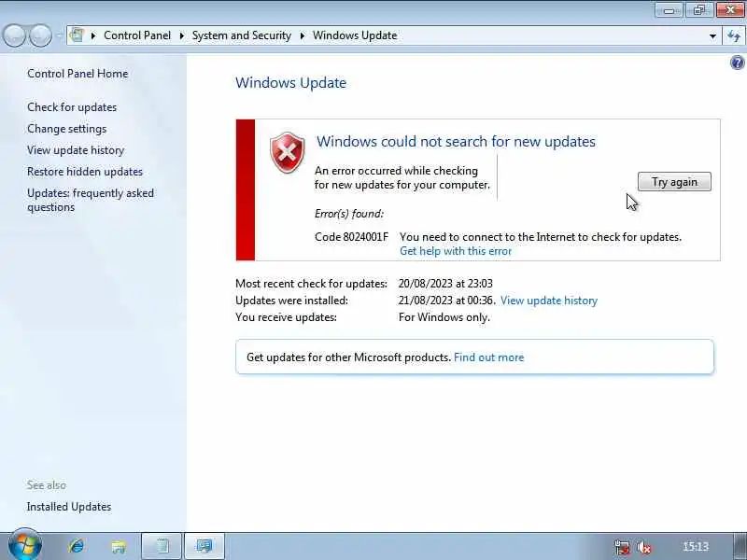Click the taskbar clock showing 15:13
Image resolution: width=747 pixels, height=560 pixels.
(696, 546)
